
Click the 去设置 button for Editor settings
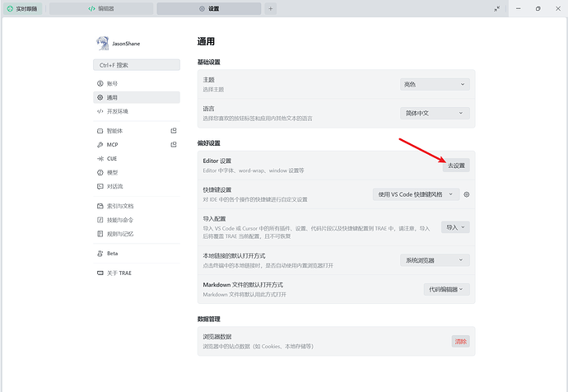(x=456, y=166)
